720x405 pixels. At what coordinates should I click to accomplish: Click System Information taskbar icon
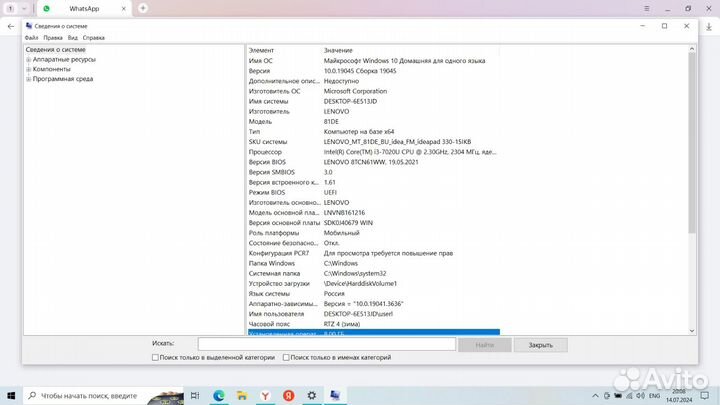pyautogui.click(x=335, y=395)
